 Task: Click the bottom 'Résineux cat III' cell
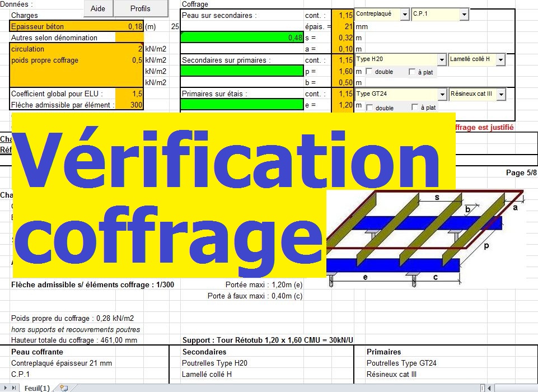pos(391,374)
